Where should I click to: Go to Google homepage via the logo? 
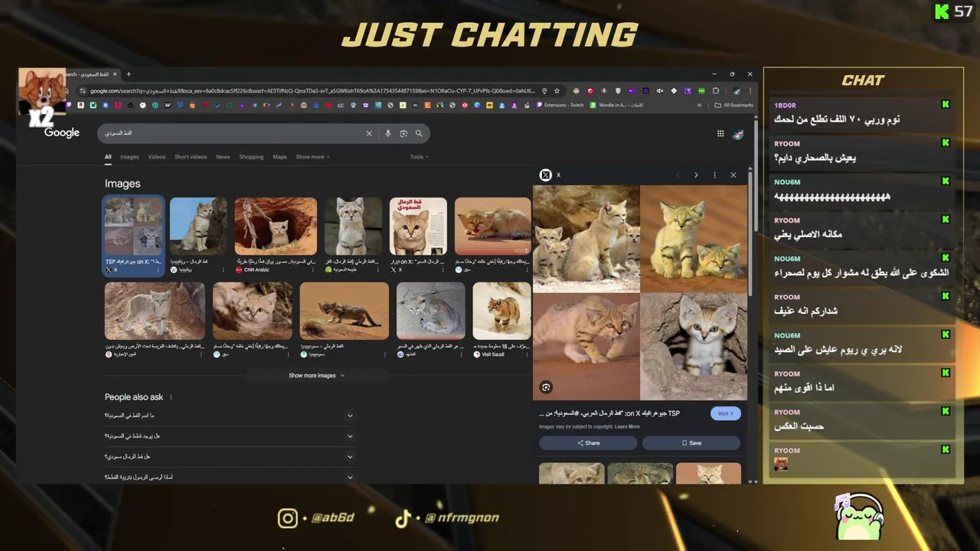62,133
